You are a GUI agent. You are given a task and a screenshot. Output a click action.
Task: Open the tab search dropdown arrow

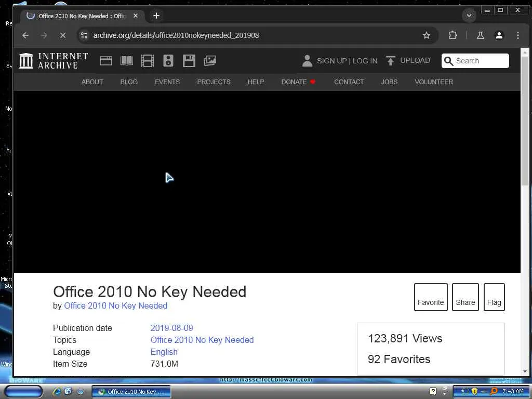[x=469, y=16]
